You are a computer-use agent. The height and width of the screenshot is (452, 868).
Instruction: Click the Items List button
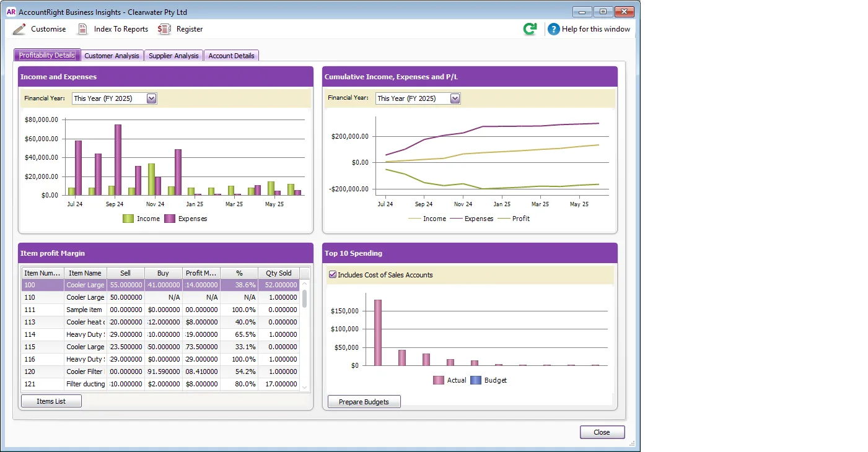51,401
